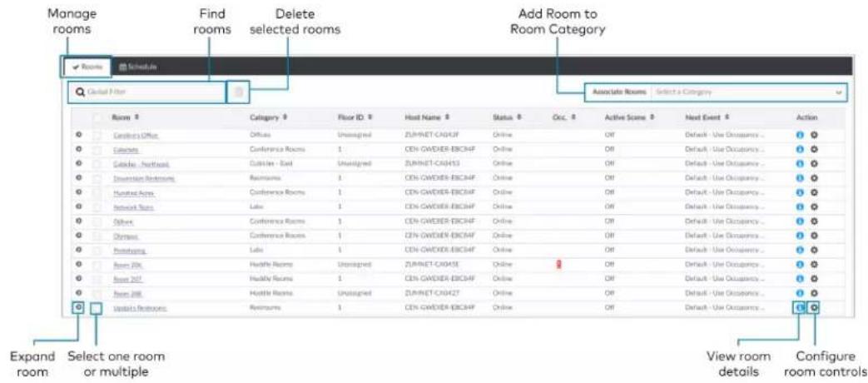View details for Room 206

799,265
